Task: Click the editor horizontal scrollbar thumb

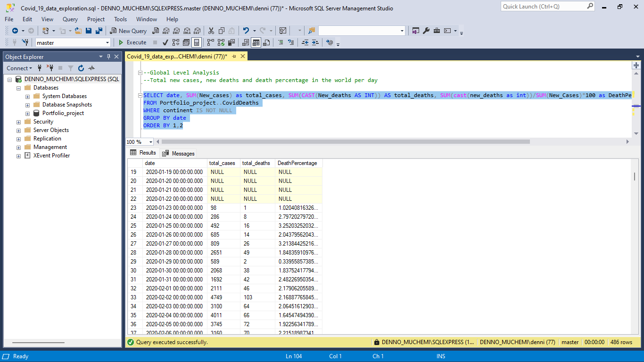Action: pos(346,141)
